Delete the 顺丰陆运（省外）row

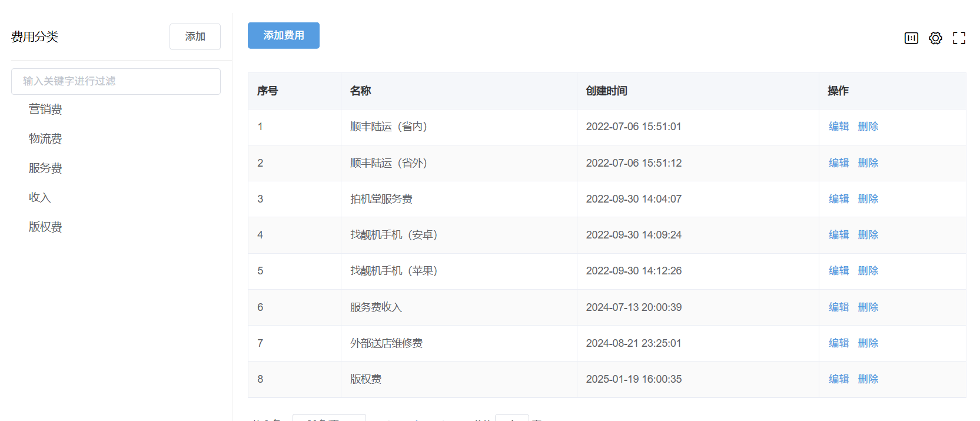point(868,163)
